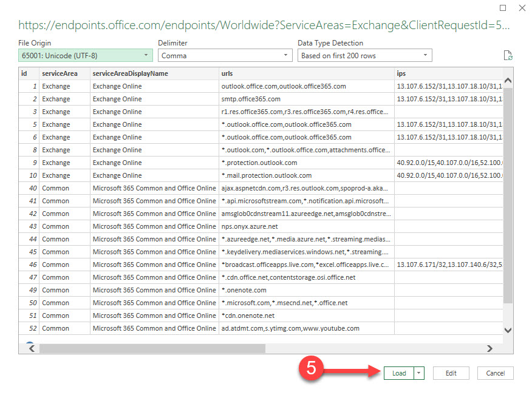Click the vertical scrollbar down arrow
The width and height of the screenshot is (532, 398).
(508, 330)
